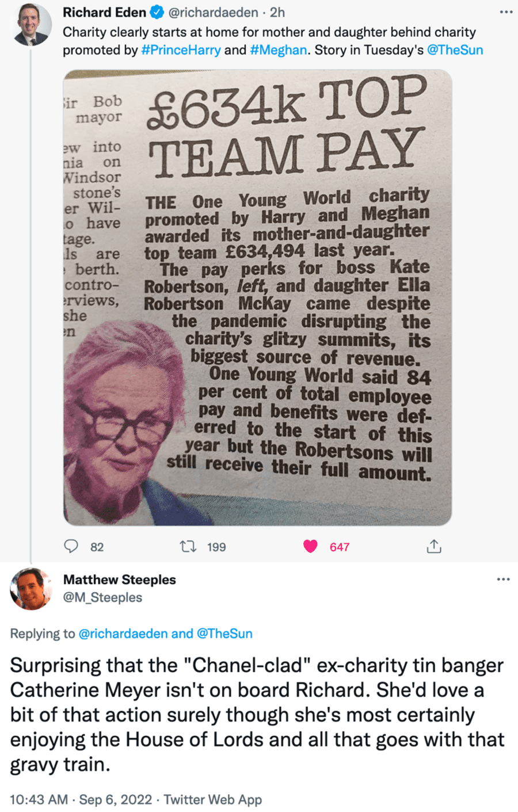The width and height of the screenshot is (518, 812).
Task: Visit @TheSun mention in tweet text
Action: tap(455, 50)
